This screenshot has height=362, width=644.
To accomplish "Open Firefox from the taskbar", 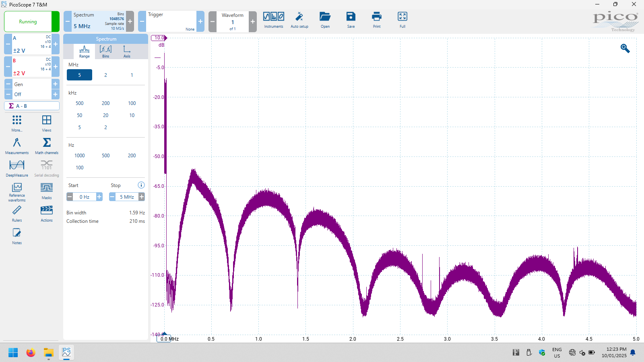I will coord(31,352).
